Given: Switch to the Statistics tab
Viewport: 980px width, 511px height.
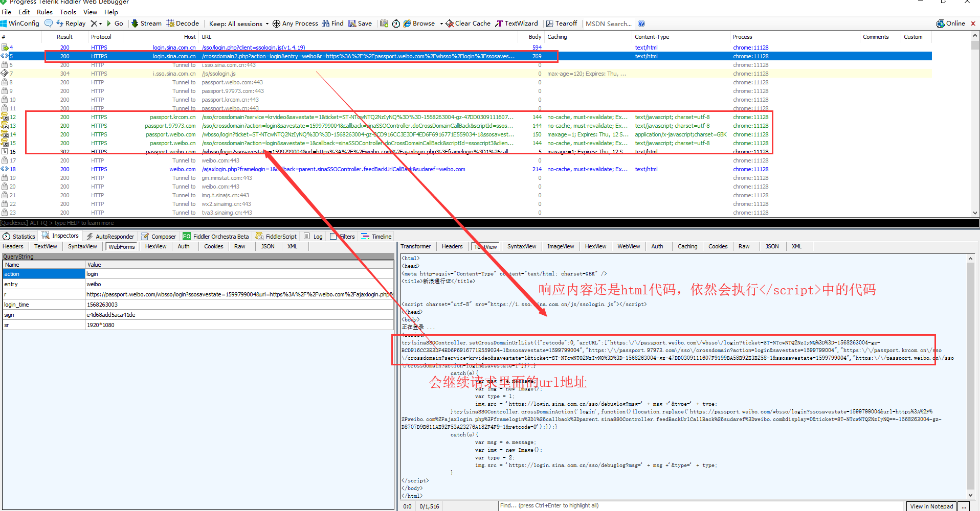Looking at the screenshot, I should 19,236.
